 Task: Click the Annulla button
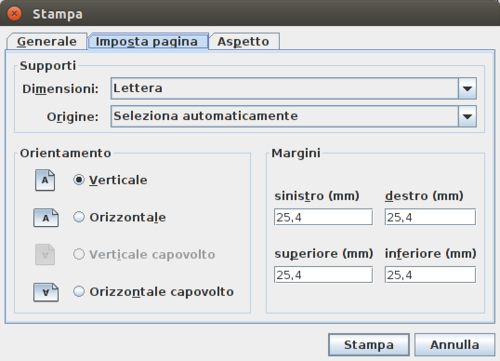coord(455,345)
